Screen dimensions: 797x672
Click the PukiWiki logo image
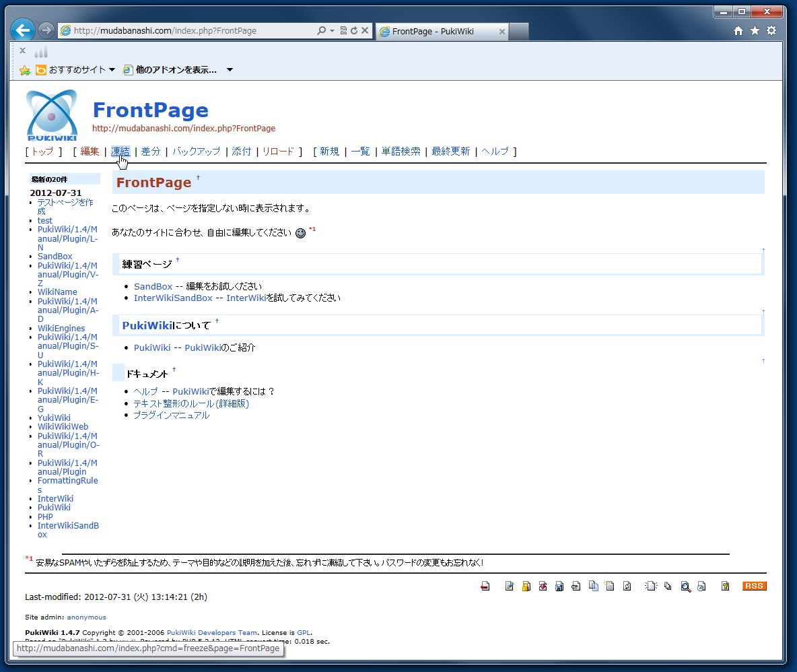52,115
